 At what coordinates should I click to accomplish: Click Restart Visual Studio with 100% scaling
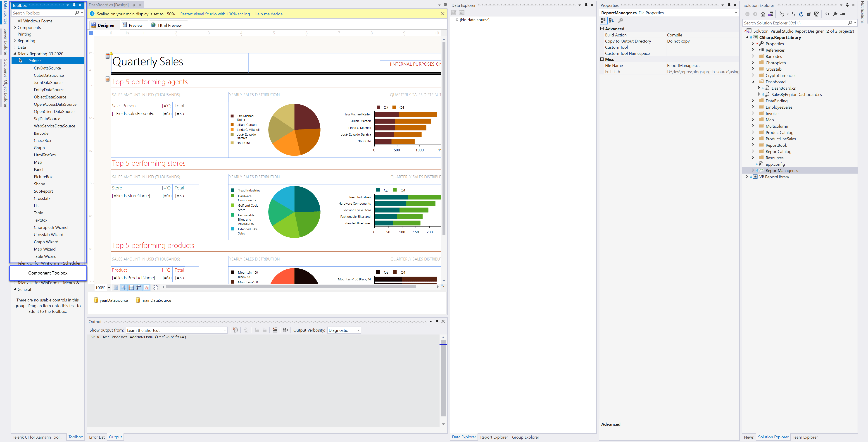click(215, 14)
